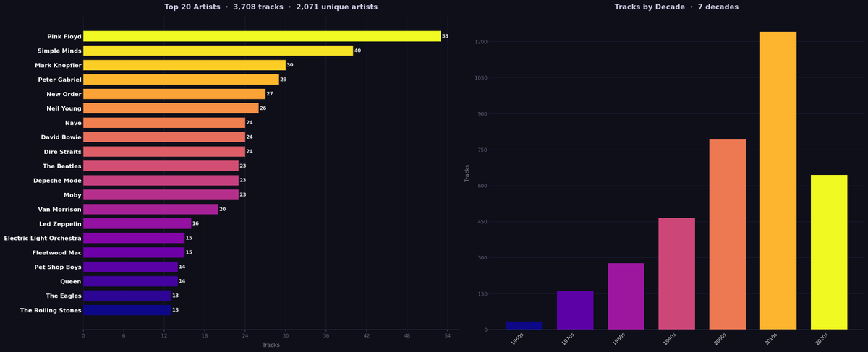The image size is (868, 352).
Task: Click the '1990s' x-axis label
Action: (x=670, y=338)
